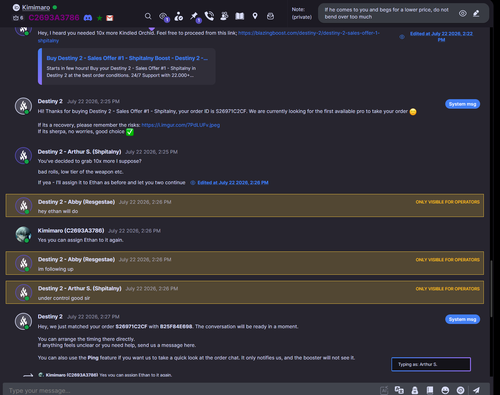Click the Kimimaro user avatar in chat
Viewport: 500px width, 395px height.
pyautogui.click(x=23, y=234)
